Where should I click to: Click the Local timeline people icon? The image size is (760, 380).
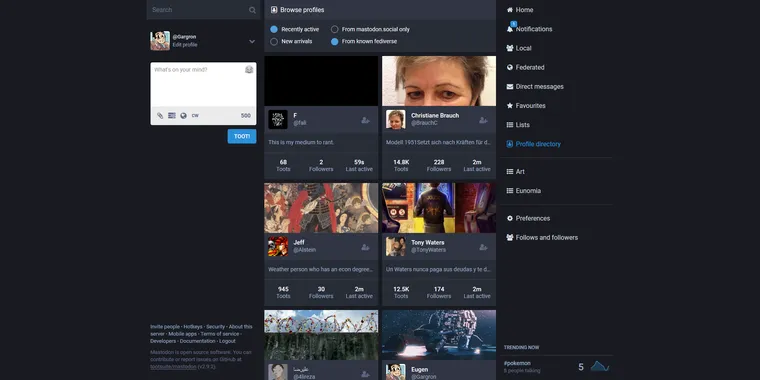(x=510, y=48)
